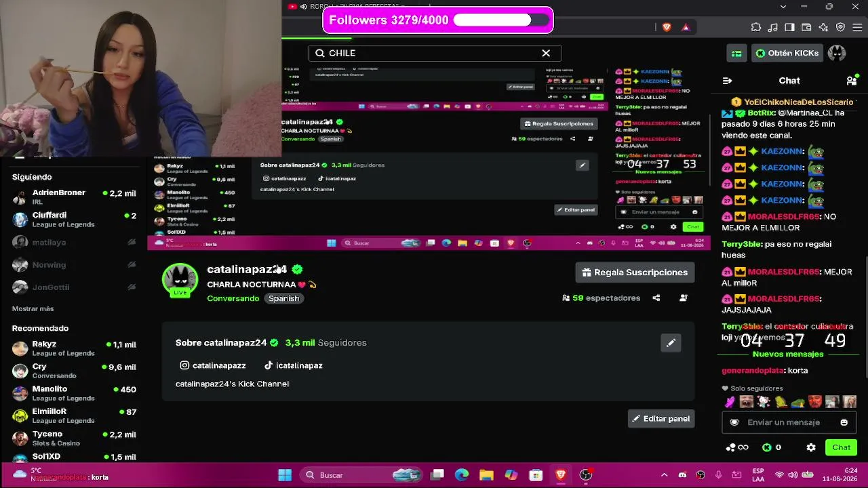Click the Obtén KICKs button

787,53
